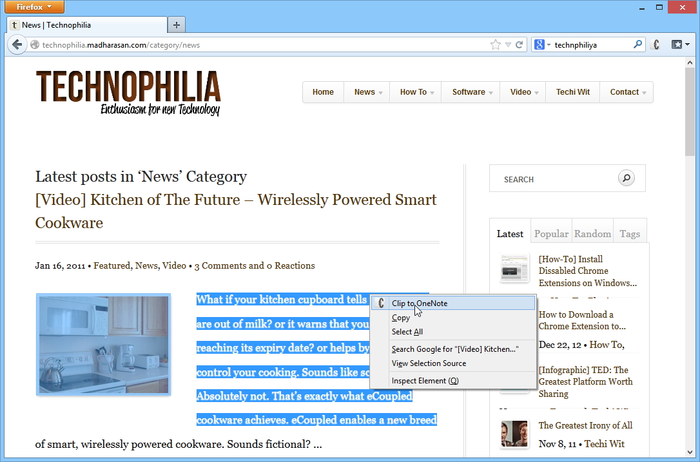Click the kitchen photo thumbnail
This screenshot has width=700, height=462.
pyautogui.click(x=104, y=344)
